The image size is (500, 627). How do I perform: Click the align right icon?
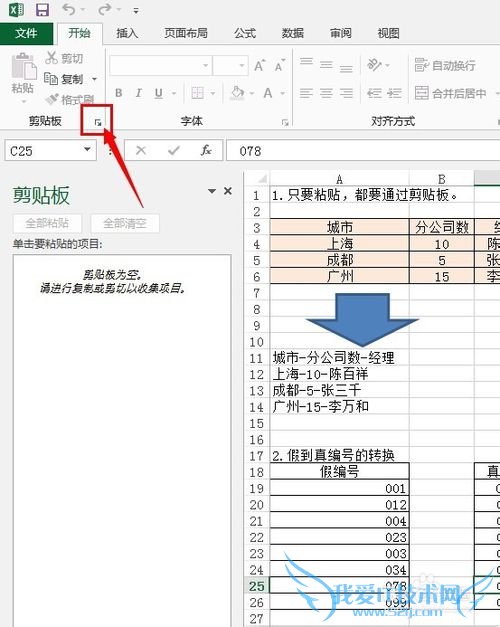click(x=346, y=93)
